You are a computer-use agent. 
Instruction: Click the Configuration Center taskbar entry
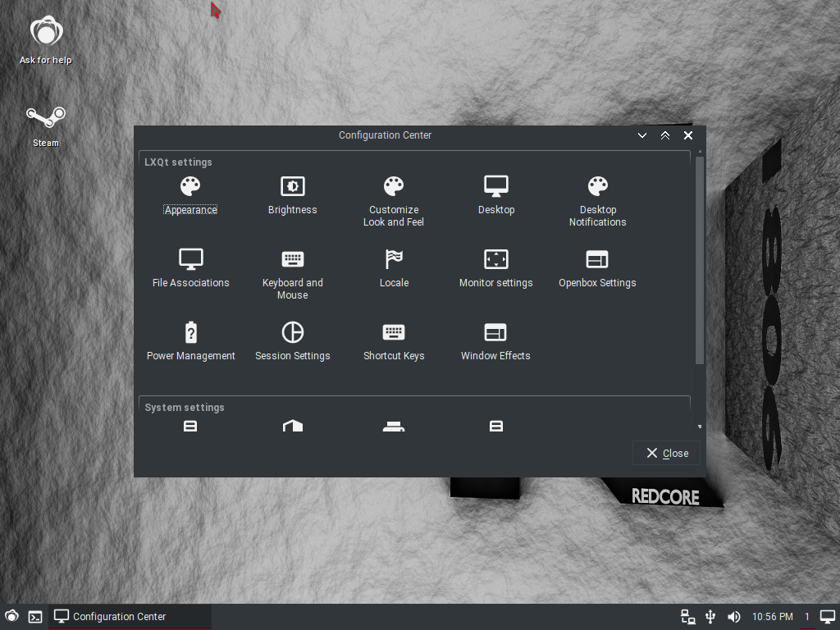point(130,617)
